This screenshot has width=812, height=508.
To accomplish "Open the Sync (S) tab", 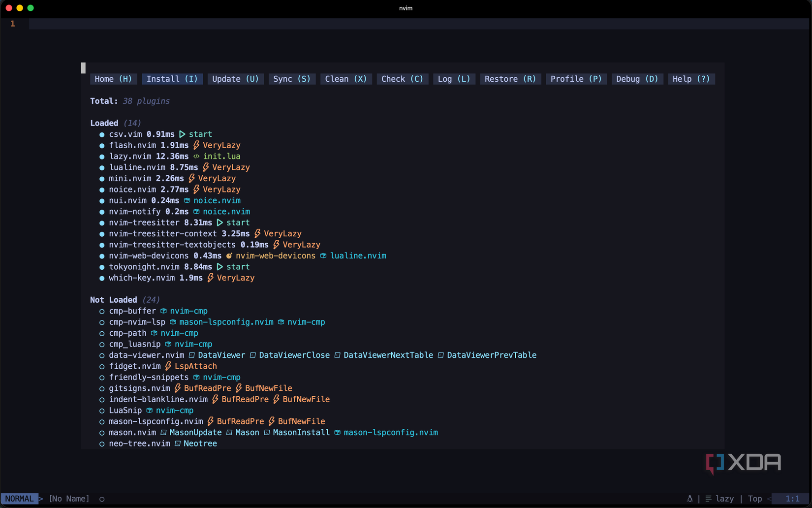I will pyautogui.click(x=292, y=79).
